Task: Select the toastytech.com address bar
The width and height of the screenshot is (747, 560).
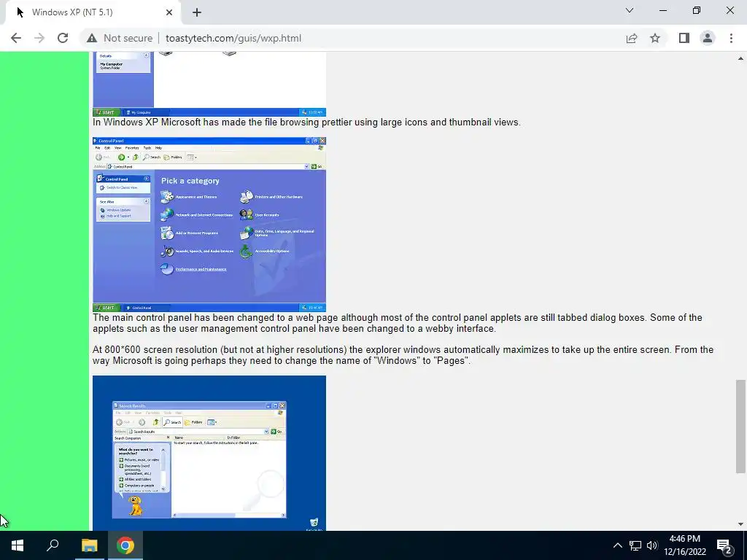Action: click(233, 38)
